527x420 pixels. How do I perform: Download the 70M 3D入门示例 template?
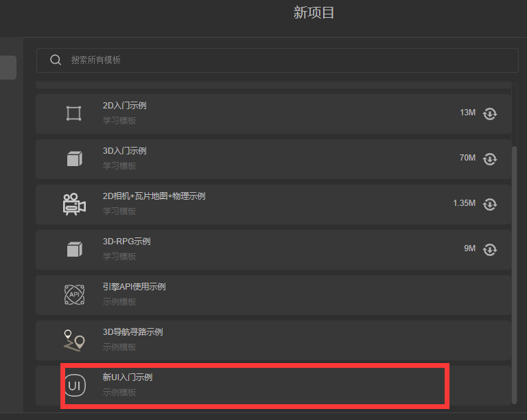(490, 159)
